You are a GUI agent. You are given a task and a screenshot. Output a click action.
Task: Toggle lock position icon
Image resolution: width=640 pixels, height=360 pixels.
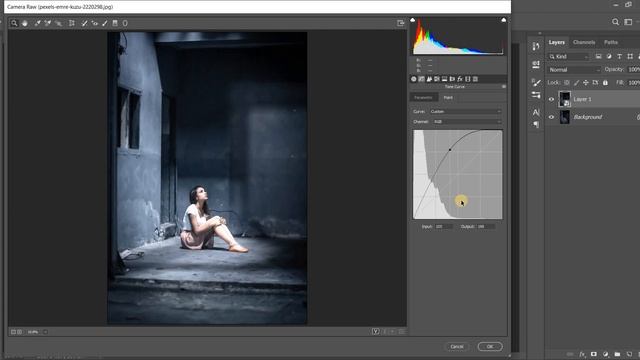coord(586,82)
